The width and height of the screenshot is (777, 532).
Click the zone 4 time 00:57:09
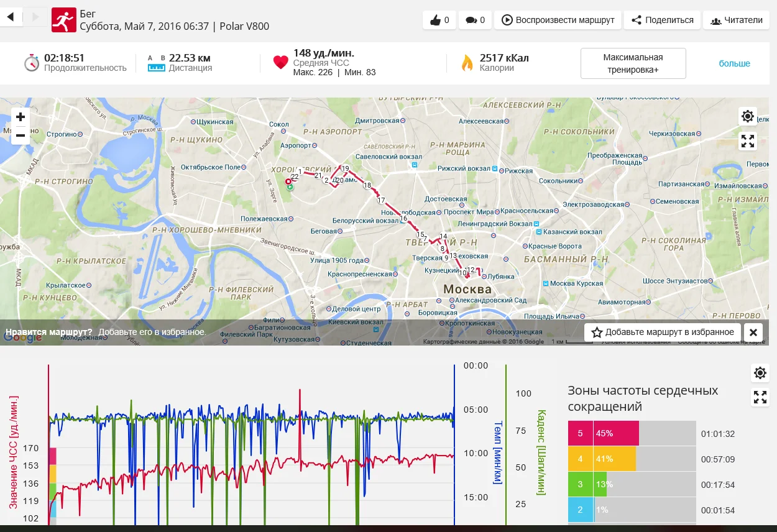[718, 459]
